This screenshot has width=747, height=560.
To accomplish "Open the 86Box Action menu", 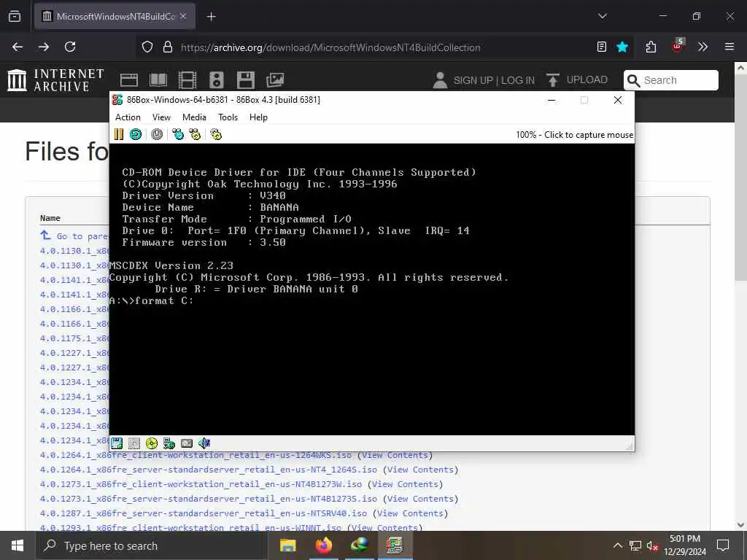I will 128,117.
